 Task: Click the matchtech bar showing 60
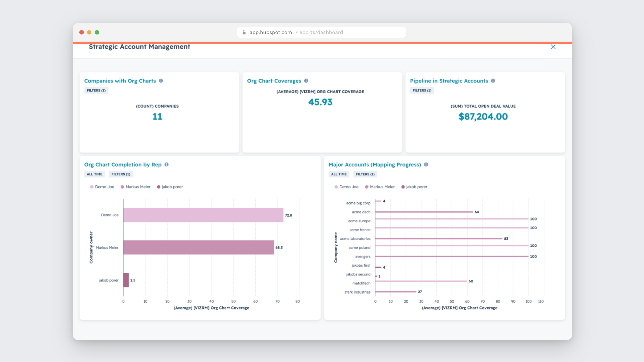421,281
